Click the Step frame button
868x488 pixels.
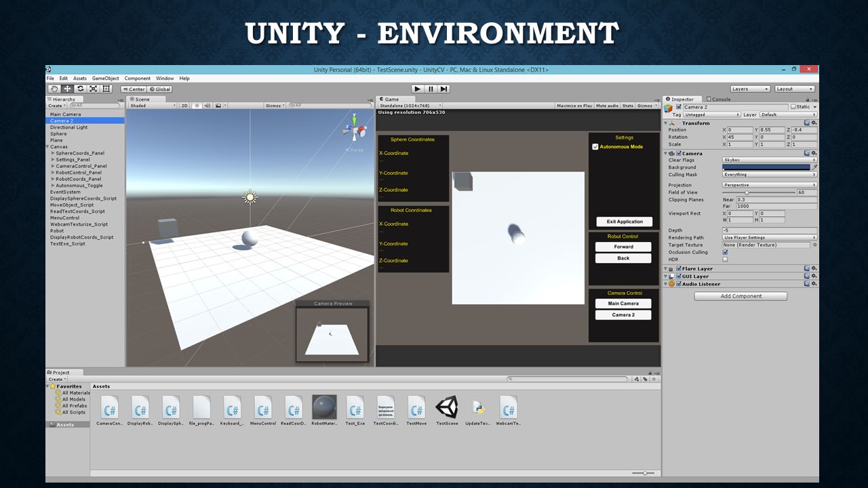pos(443,89)
